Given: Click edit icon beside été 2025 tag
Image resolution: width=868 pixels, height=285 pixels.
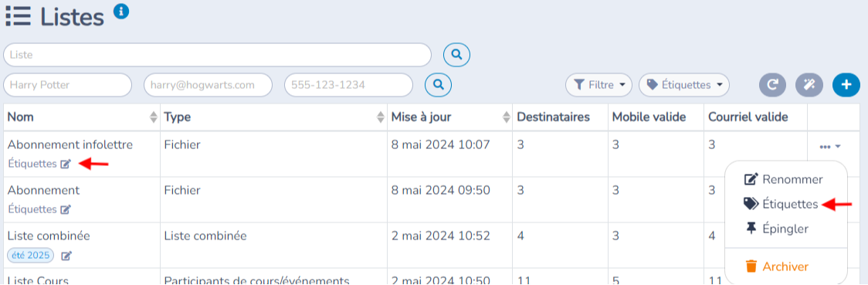Looking at the screenshot, I should (x=66, y=255).
